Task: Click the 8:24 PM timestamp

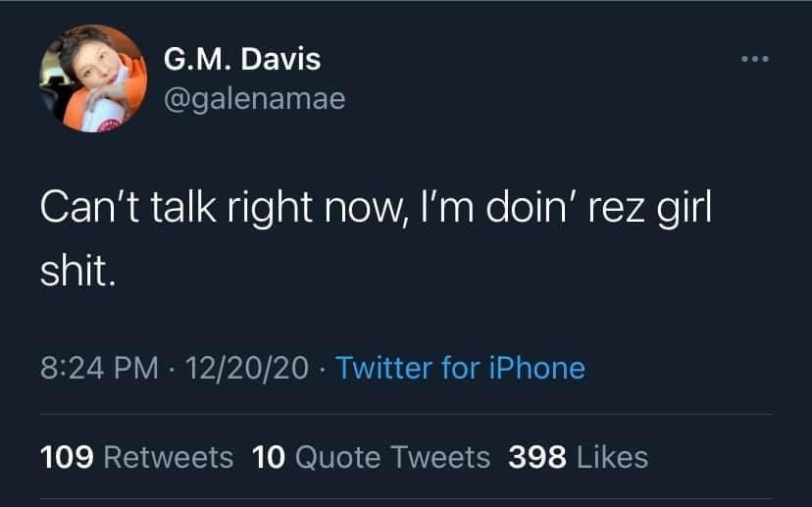Action: tap(99, 368)
